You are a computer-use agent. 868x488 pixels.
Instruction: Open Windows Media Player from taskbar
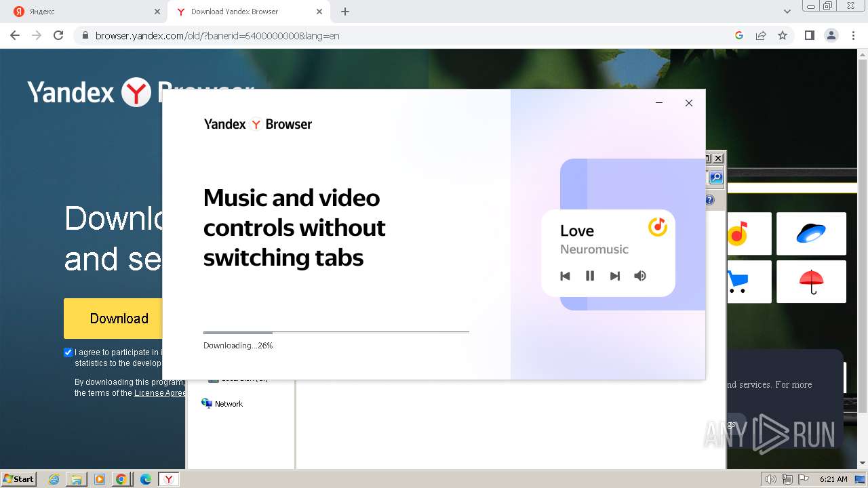[99, 479]
